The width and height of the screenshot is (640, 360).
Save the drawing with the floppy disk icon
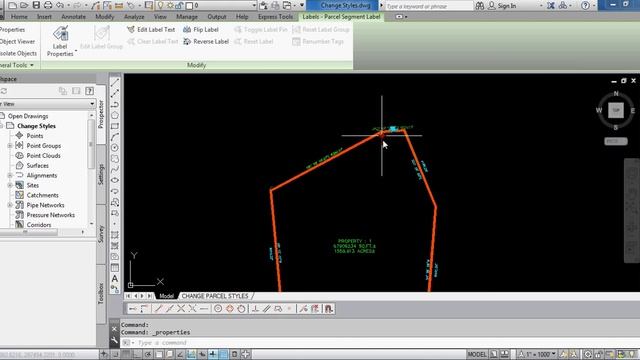pos(36,5)
